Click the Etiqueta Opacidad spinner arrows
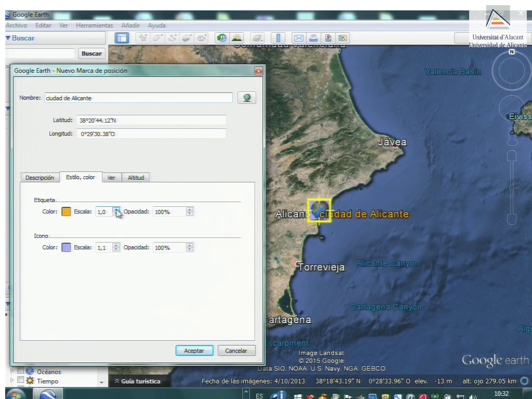This screenshot has height=399, width=532. pyautogui.click(x=190, y=212)
